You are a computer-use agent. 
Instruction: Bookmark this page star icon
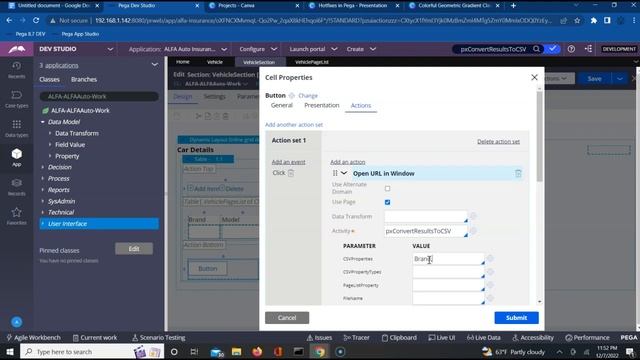coord(577,20)
